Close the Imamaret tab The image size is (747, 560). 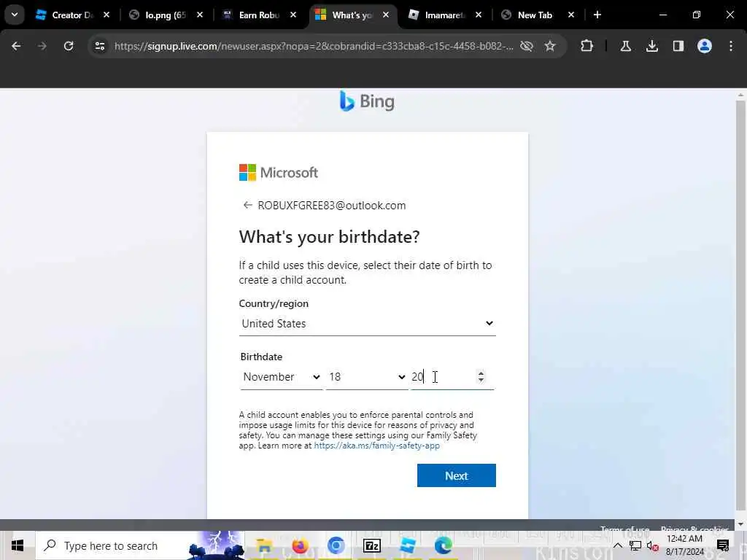point(479,15)
